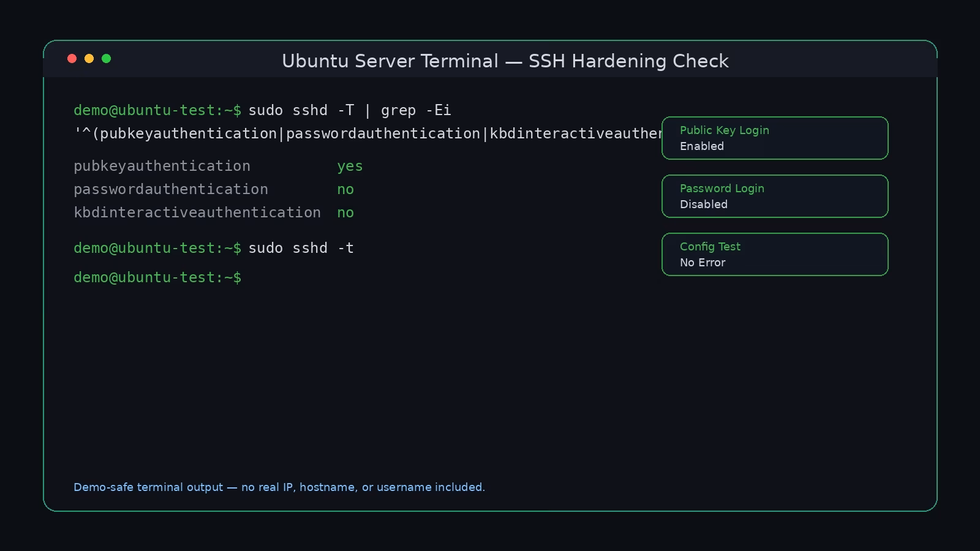
Task: Click the grep pattern line starting with '^(pubkeyauthentication
Action: pyautogui.click(x=367, y=133)
